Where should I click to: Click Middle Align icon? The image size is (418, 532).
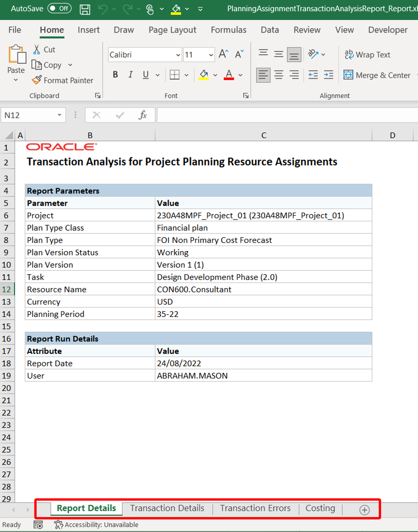coord(279,54)
